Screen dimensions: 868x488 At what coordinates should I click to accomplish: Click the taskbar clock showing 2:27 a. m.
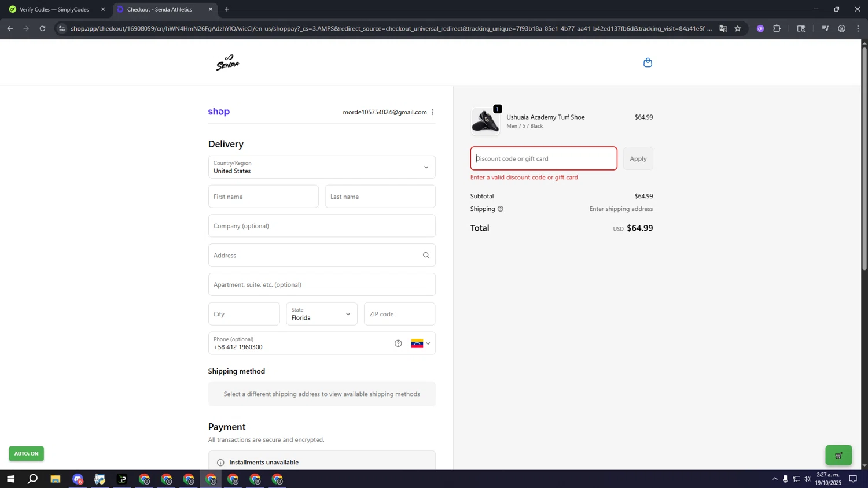(827, 479)
